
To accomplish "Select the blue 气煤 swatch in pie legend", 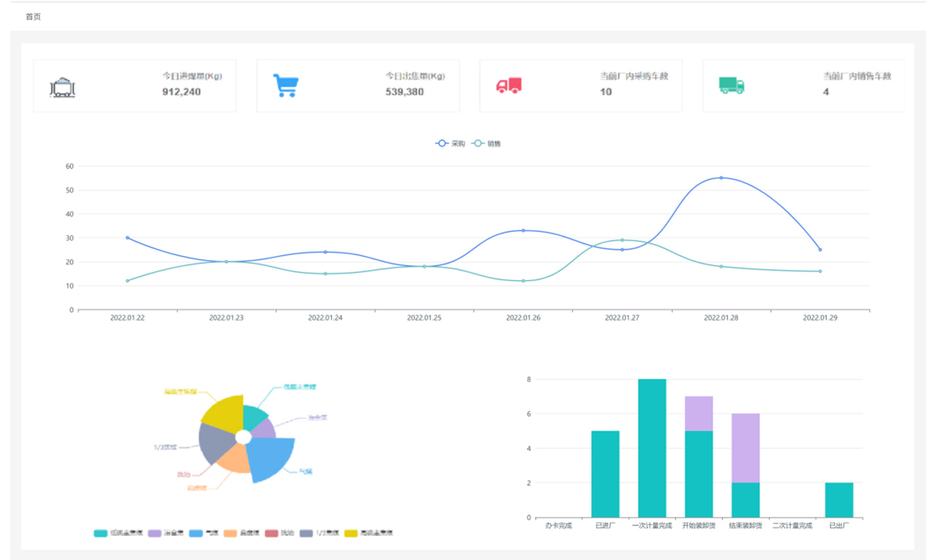I will click(195, 533).
